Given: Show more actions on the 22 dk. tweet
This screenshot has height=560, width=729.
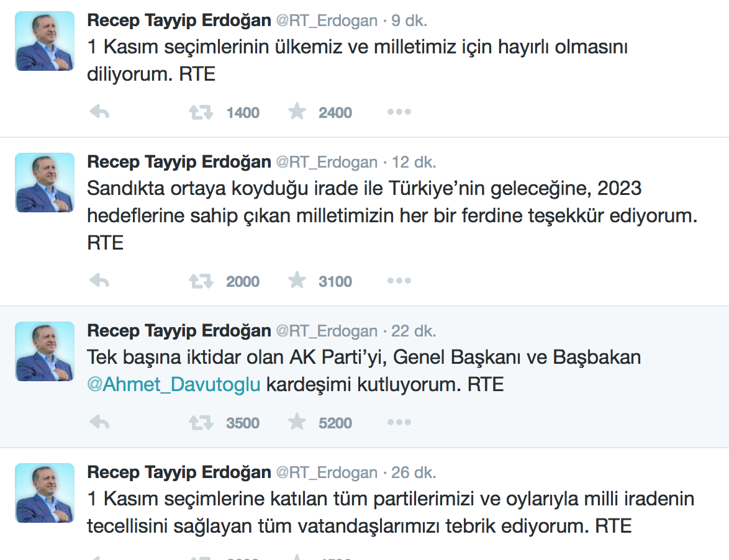Looking at the screenshot, I should [399, 423].
